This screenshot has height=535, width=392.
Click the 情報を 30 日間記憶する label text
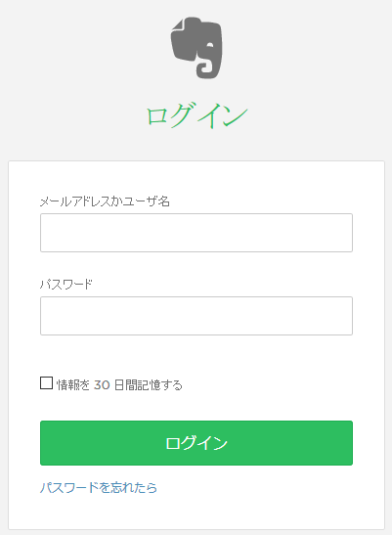(119, 385)
